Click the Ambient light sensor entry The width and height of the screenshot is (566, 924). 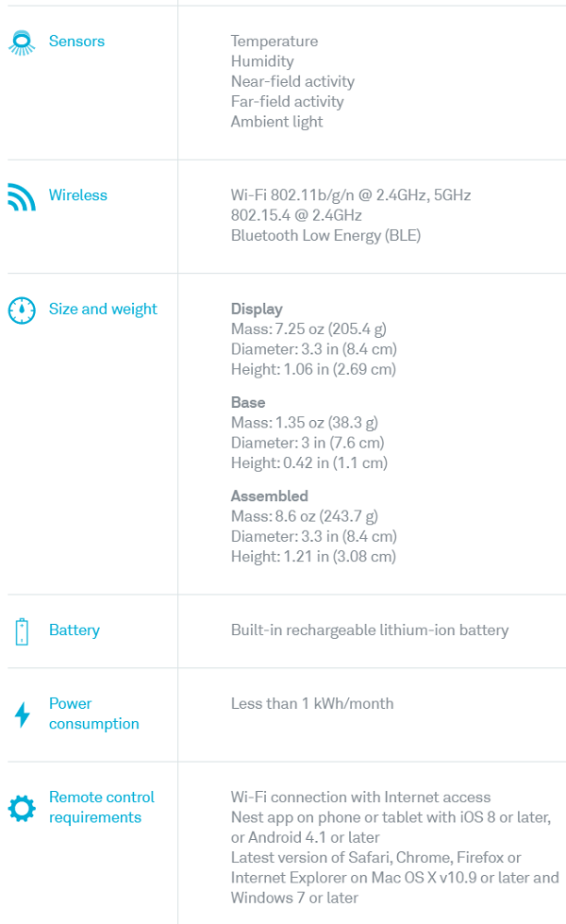click(x=276, y=122)
